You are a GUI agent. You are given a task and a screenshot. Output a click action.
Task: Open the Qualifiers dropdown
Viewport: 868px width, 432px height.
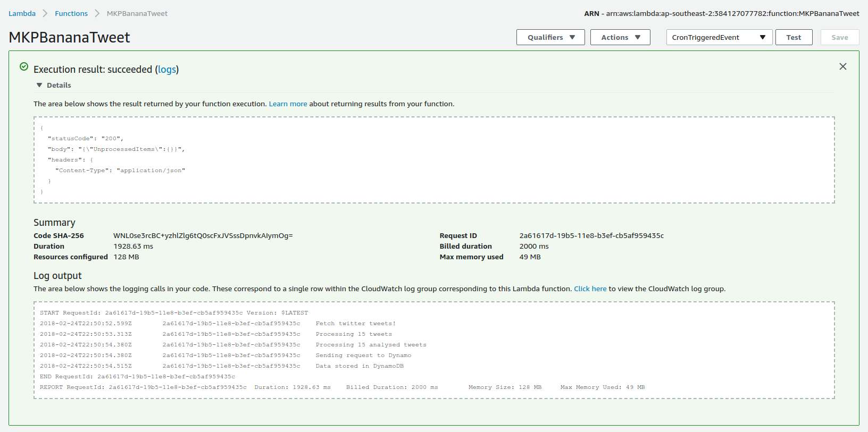click(x=550, y=37)
